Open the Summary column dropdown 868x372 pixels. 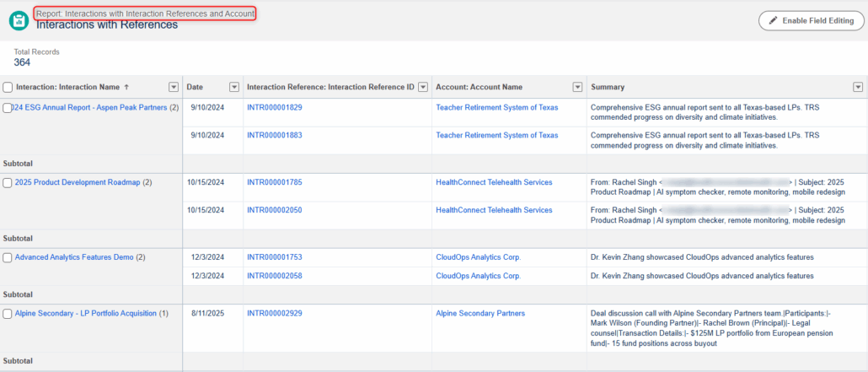pos(858,87)
